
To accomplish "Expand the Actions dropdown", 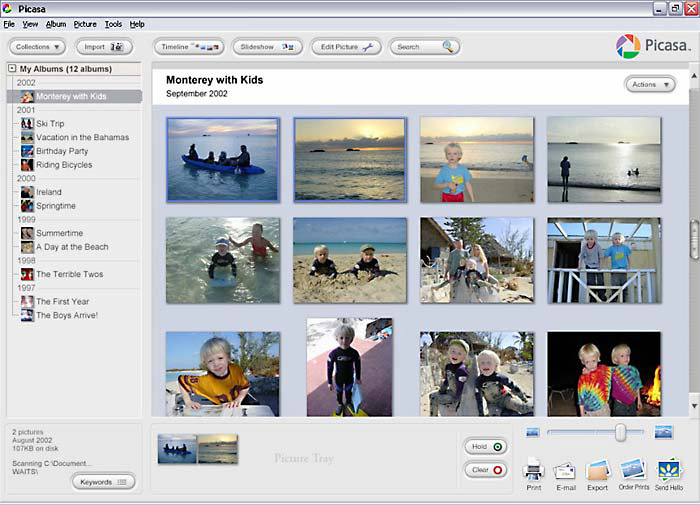I will pos(649,85).
